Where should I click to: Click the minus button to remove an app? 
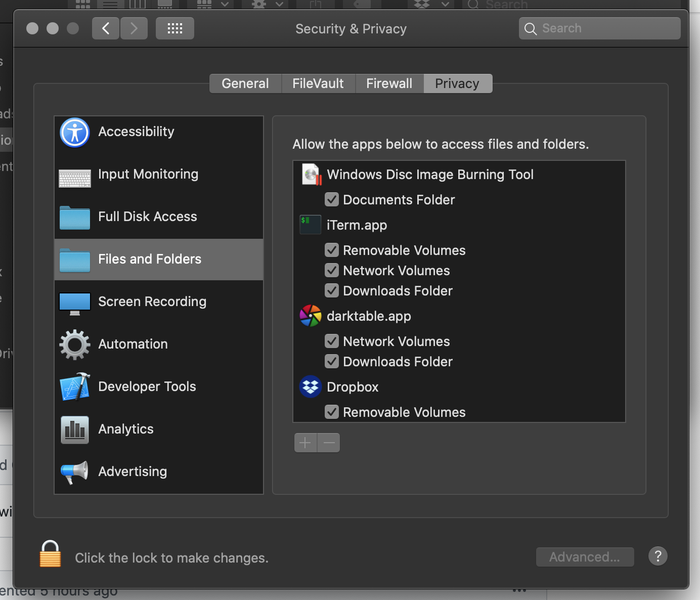click(329, 443)
